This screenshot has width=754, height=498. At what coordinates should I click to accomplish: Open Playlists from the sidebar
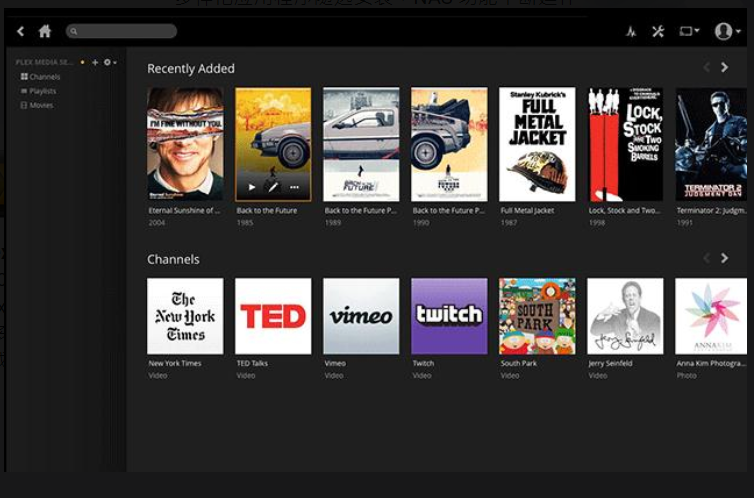point(40,91)
